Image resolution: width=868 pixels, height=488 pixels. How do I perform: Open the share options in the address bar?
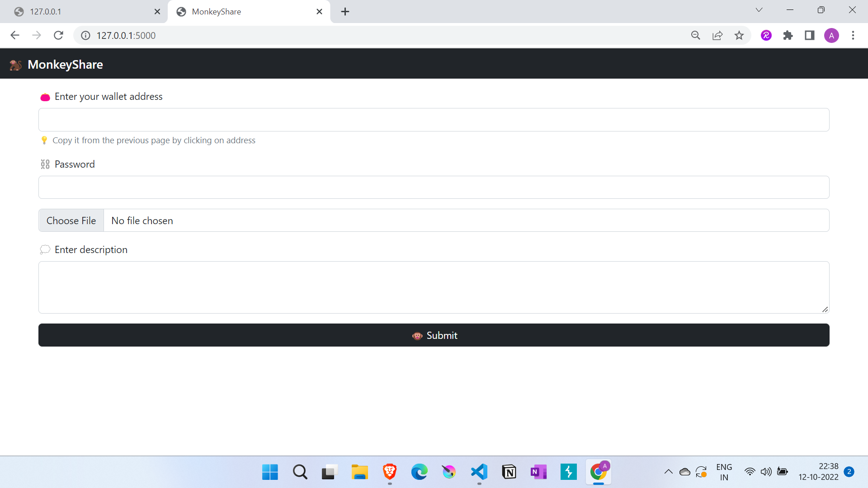click(717, 35)
